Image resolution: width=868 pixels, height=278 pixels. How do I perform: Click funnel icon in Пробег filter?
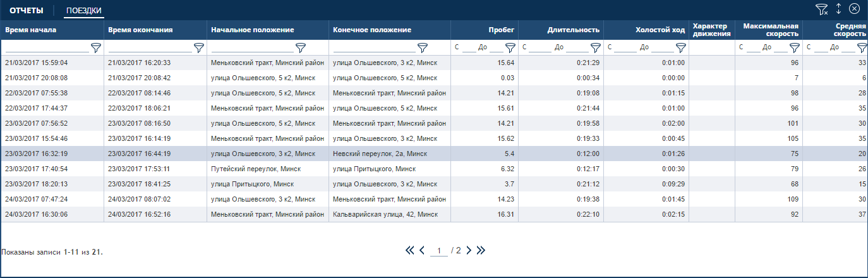pos(510,47)
